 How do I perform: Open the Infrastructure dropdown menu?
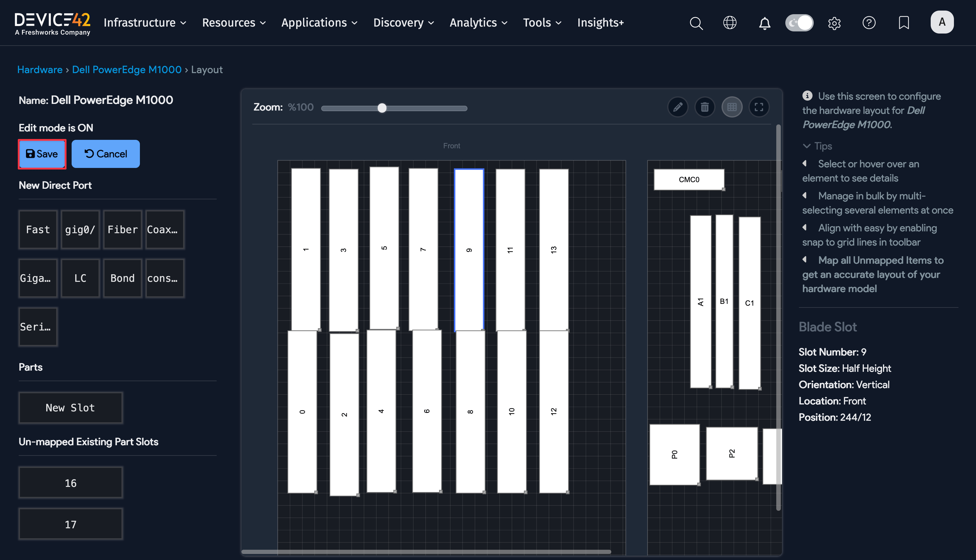pos(144,23)
